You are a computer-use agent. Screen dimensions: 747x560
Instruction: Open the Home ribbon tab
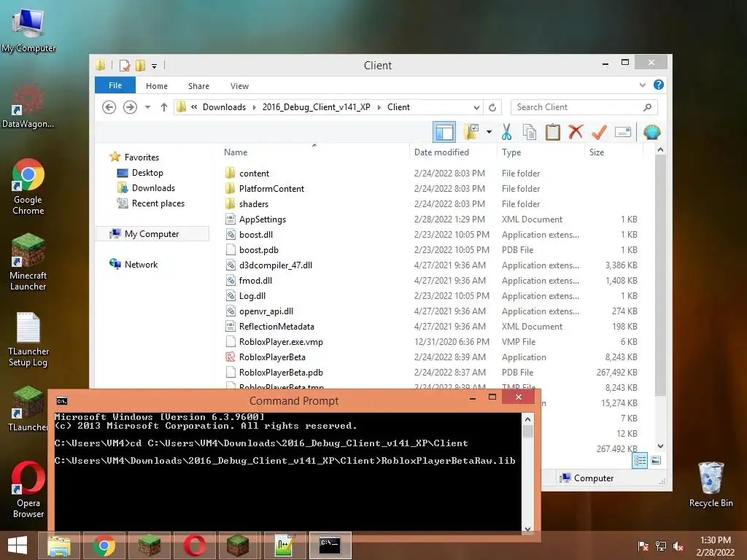[x=157, y=86]
